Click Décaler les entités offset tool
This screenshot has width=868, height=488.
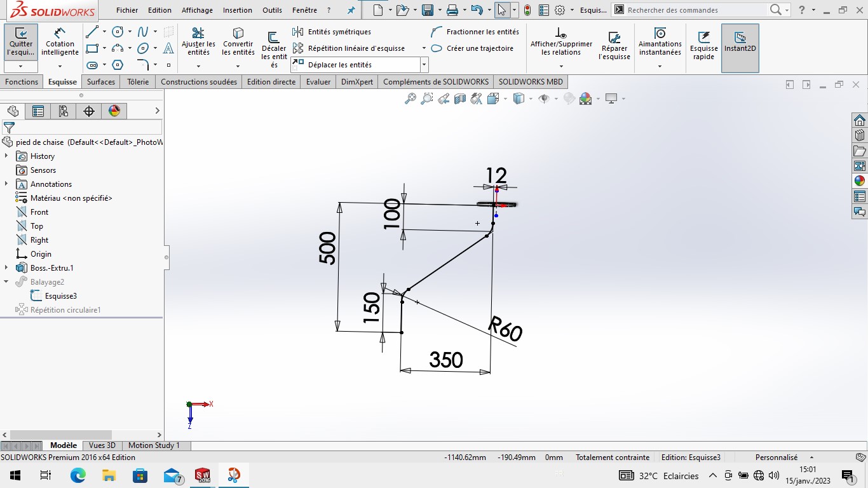coord(274,48)
